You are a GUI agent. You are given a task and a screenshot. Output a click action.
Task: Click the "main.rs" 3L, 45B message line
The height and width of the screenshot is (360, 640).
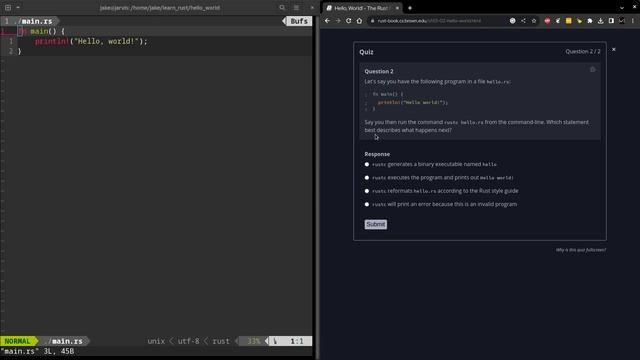[38, 351]
